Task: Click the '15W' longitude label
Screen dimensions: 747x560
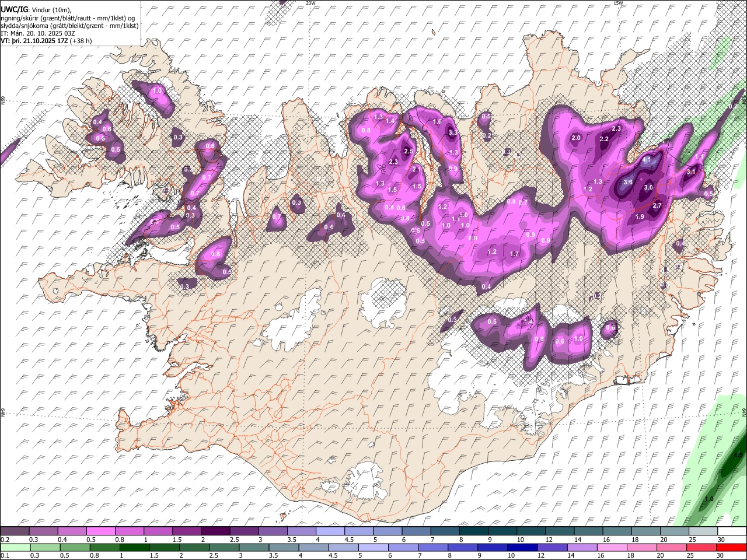Action: [618, 3]
